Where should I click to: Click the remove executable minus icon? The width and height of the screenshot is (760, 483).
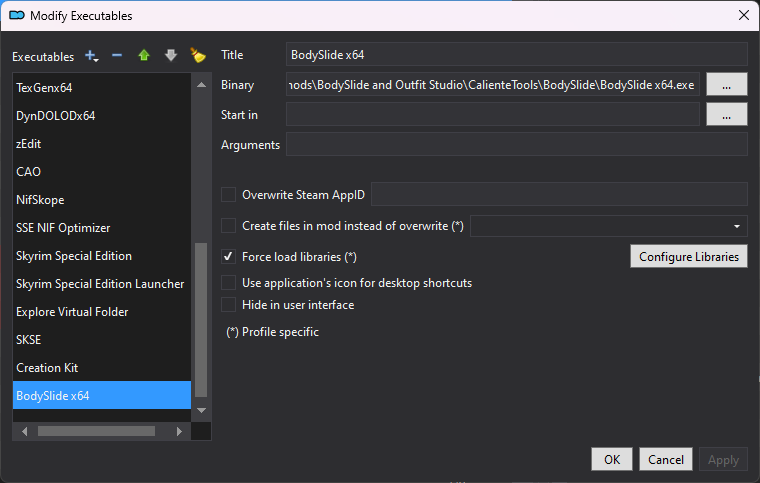pos(117,56)
